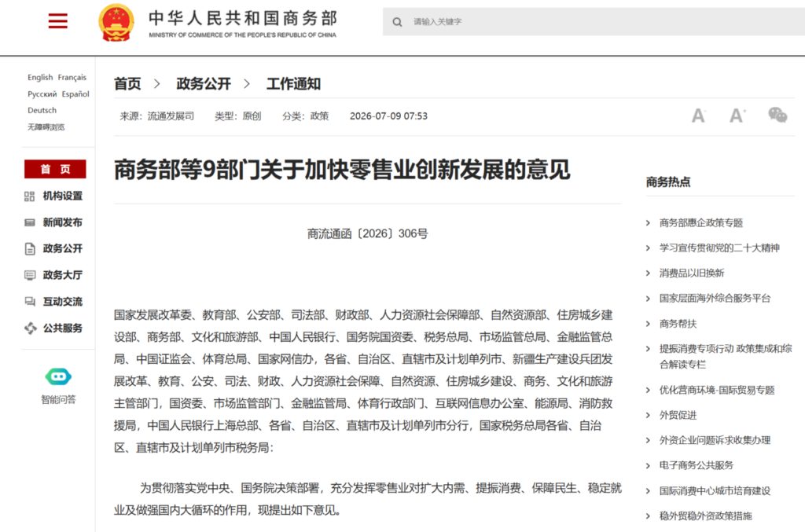Click the 政务大厅 screen icon
Viewport: 805px width, 532px height.
(30, 275)
